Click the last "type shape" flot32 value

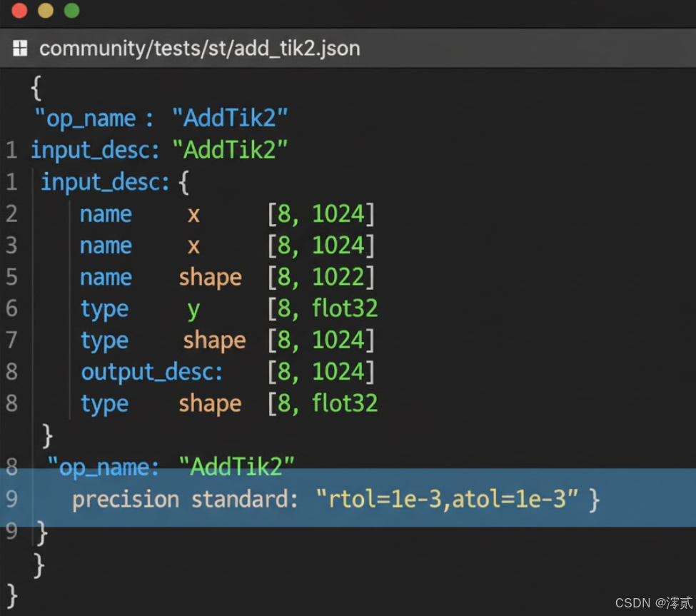tap(345, 403)
